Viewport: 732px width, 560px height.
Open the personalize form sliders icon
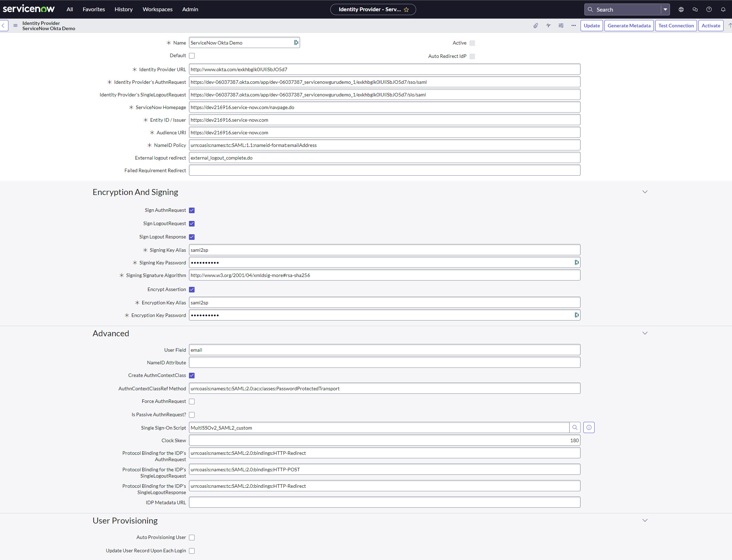click(561, 26)
